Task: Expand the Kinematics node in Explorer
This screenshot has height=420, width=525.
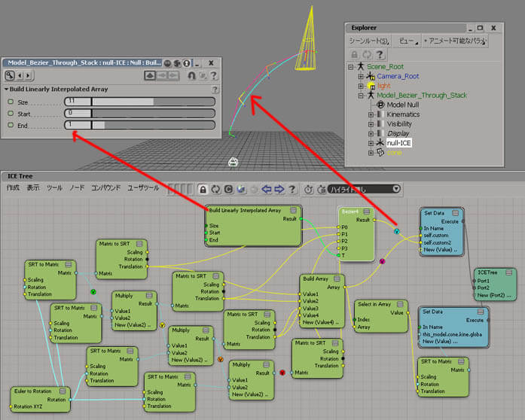Action: pyautogui.click(x=371, y=114)
